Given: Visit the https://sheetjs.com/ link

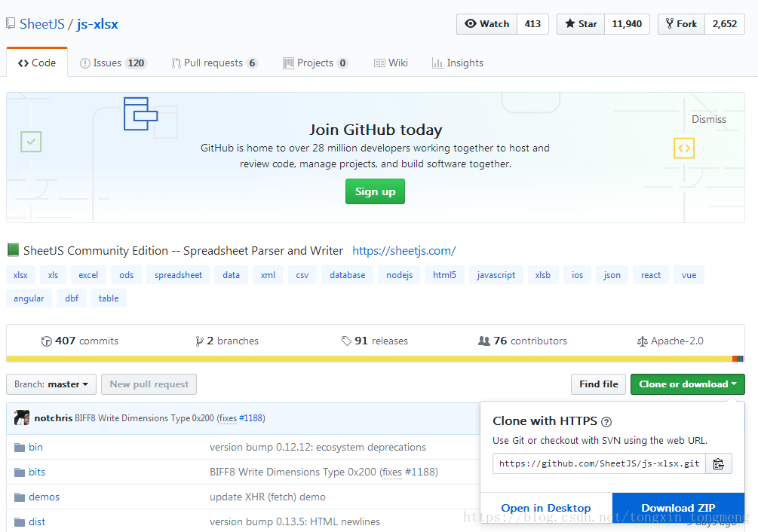Looking at the screenshot, I should pyautogui.click(x=404, y=250).
